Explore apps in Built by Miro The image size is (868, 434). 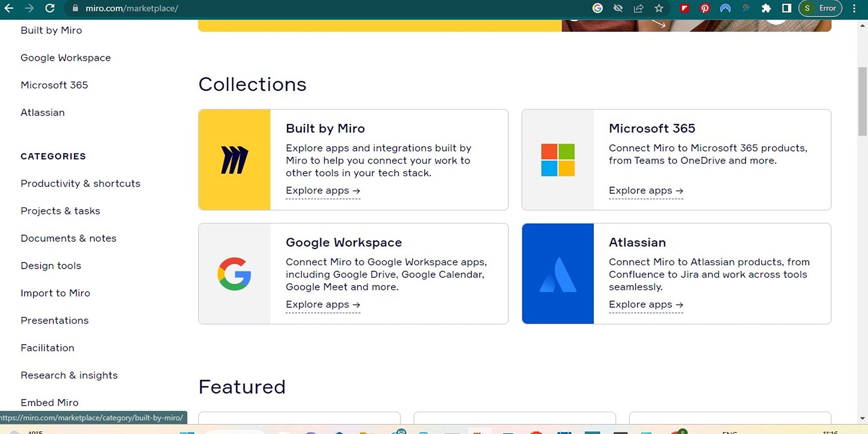pyautogui.click(x=323, y=191)
